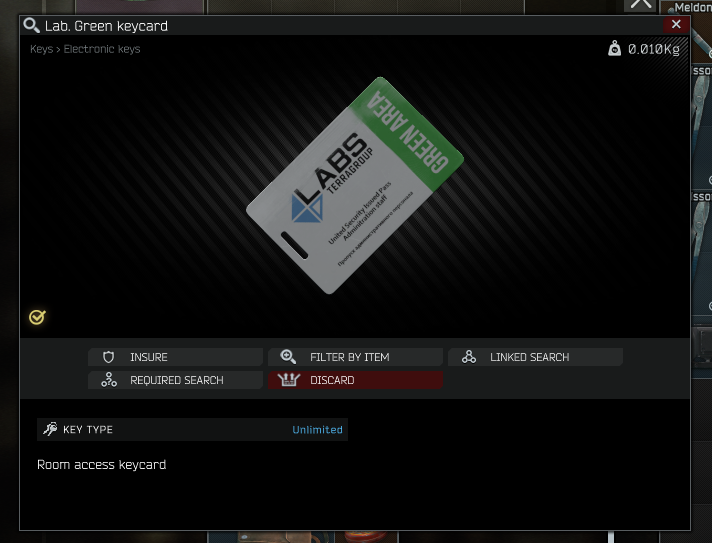Close the Lab. Green keycard inspect window
Screen dimensions: 712x543
[676, 24]
